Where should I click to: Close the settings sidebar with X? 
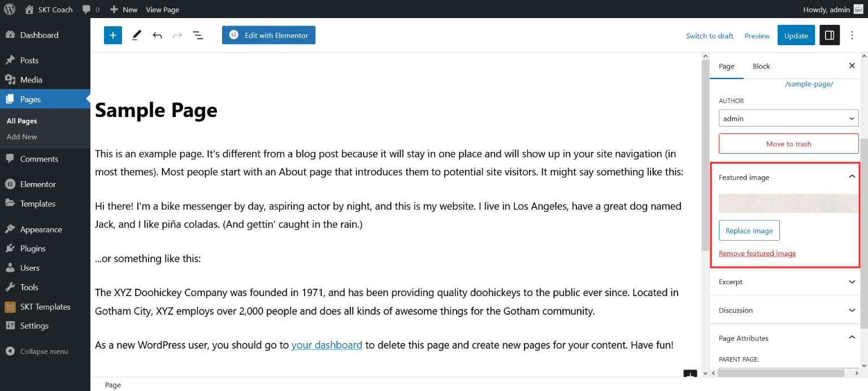(852, 66)
